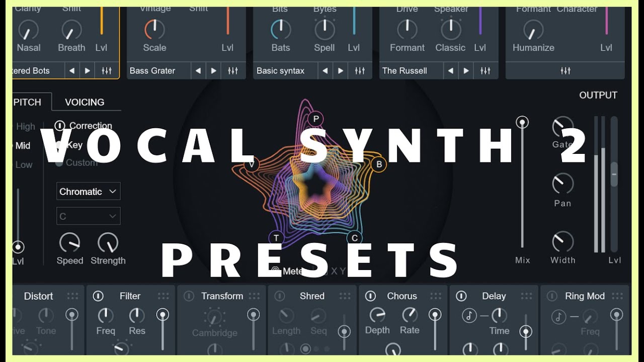Load next preset after The Russell

(466, 71)
